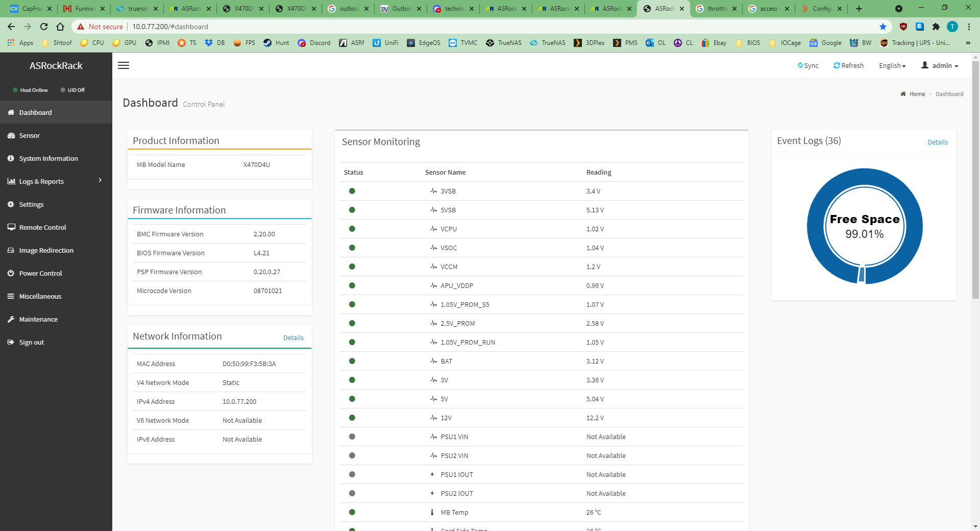
Task: Click the Maintenance wrench icon
Action: (11, 319)
